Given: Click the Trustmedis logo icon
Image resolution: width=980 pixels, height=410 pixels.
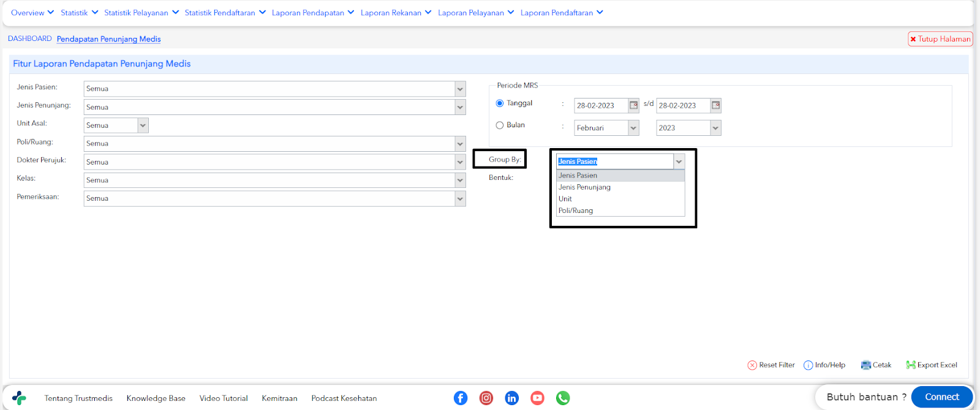Looking at the screenshot, I should click(19, 398).
